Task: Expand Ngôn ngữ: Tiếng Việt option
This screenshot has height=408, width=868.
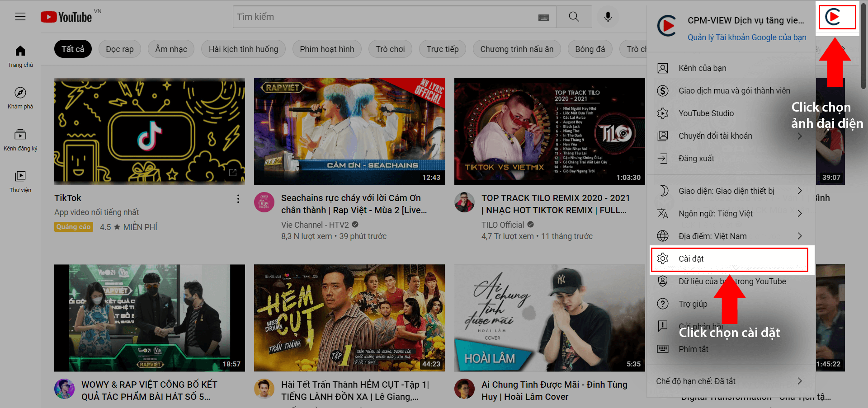Action: pyautogui.click(x=731, y=214)
